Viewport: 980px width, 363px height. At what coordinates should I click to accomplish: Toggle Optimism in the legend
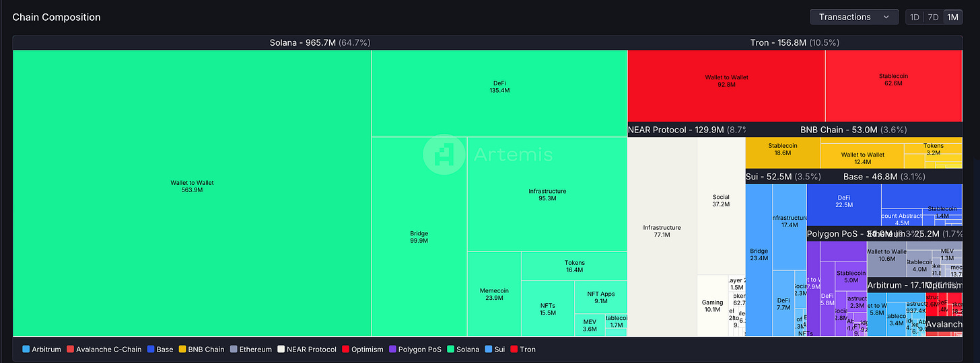point(363,350)
